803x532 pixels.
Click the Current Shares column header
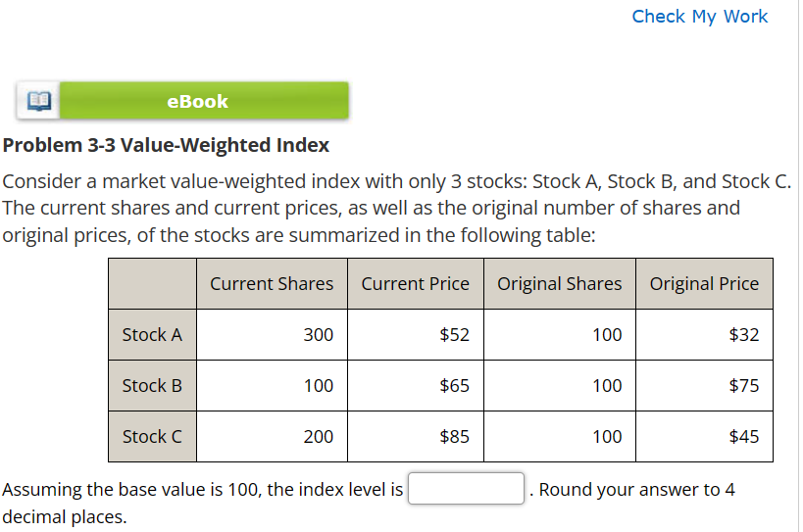tap(272, 284)
